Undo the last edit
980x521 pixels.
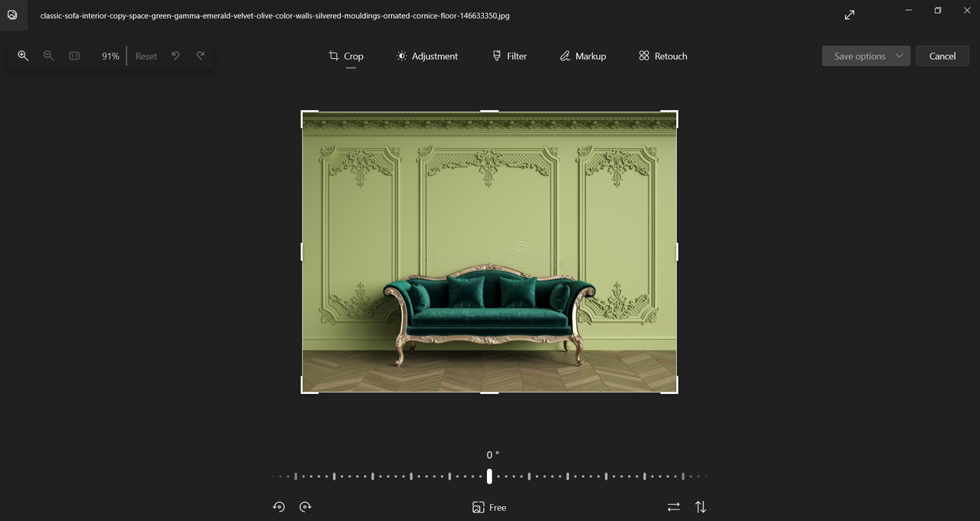pos(175,56)
